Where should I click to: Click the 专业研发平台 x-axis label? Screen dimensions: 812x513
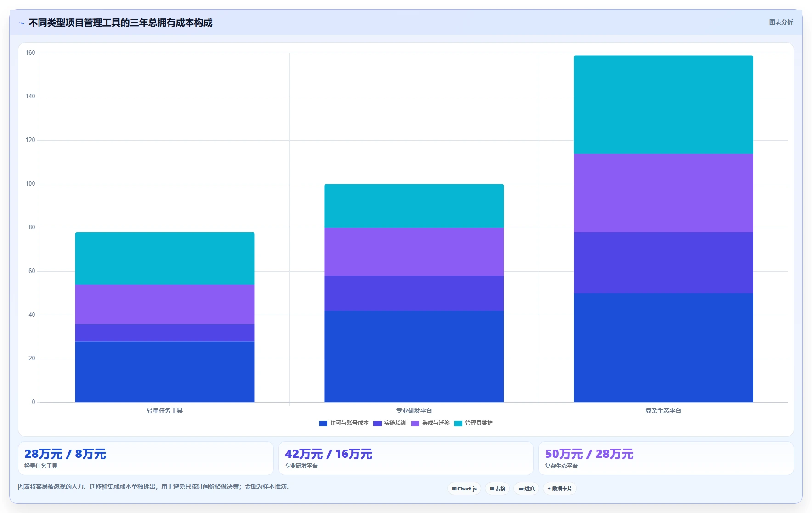(414, 410)
